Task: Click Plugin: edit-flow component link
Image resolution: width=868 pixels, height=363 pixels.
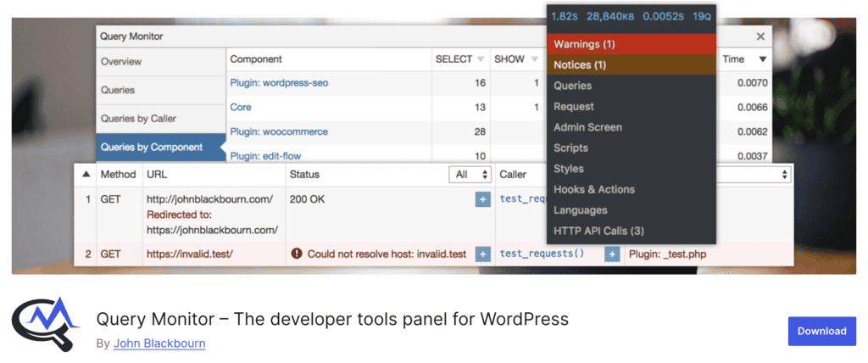Action: pos(265,156)
